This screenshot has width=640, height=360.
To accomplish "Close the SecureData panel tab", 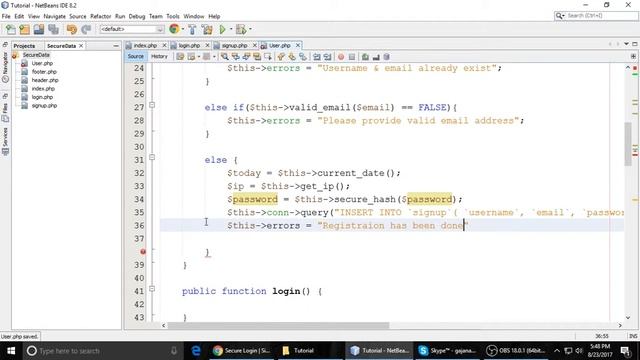I will [81, 46].
